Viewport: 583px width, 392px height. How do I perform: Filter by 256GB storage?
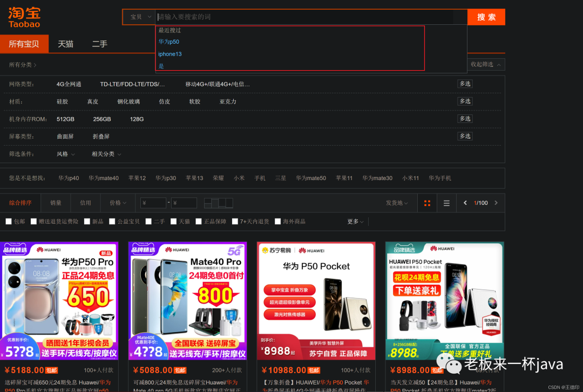[102, 119]
